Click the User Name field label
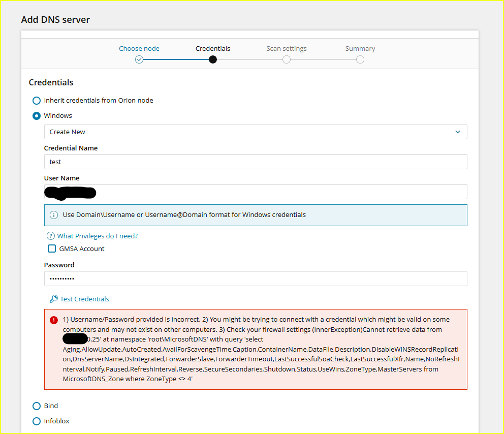 pyautogui.click(x=61, y=178)
